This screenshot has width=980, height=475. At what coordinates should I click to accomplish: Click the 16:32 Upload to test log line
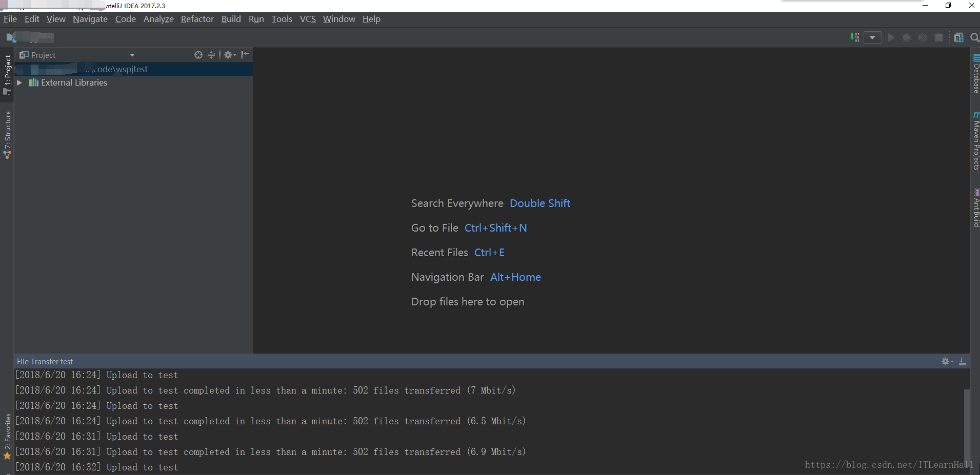(x=96, y=467)
